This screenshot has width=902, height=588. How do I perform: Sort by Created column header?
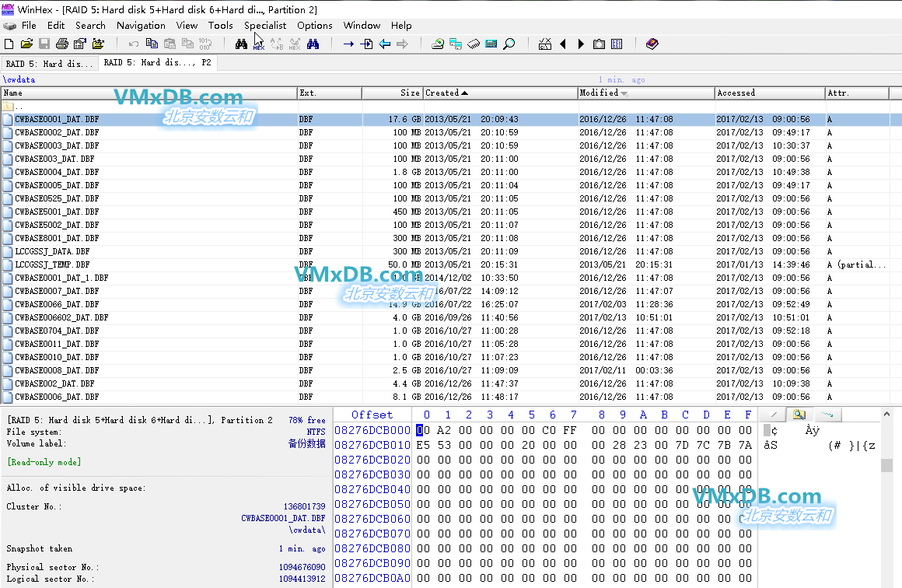pyautogui.click(x=500, y=93)
